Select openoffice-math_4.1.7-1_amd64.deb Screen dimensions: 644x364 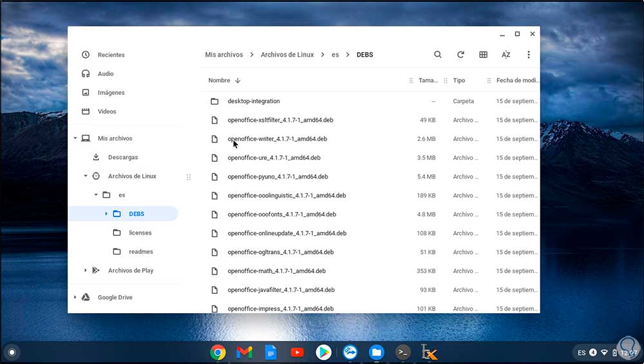[370, 271]
